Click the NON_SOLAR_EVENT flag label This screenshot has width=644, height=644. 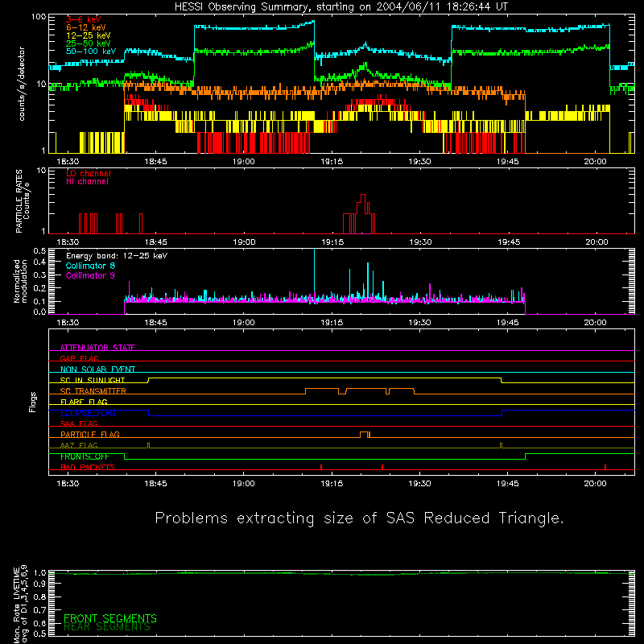coord(97,369)
